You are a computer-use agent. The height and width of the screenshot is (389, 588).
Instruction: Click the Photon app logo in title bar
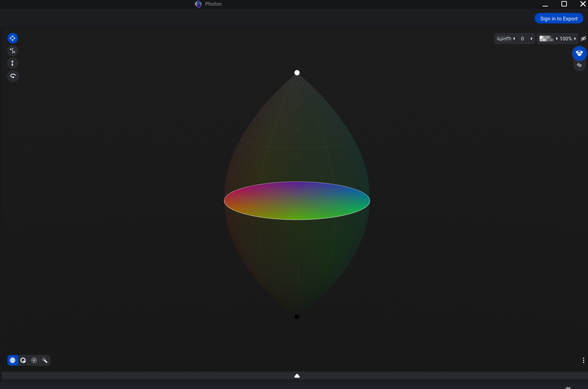(198, 4)
